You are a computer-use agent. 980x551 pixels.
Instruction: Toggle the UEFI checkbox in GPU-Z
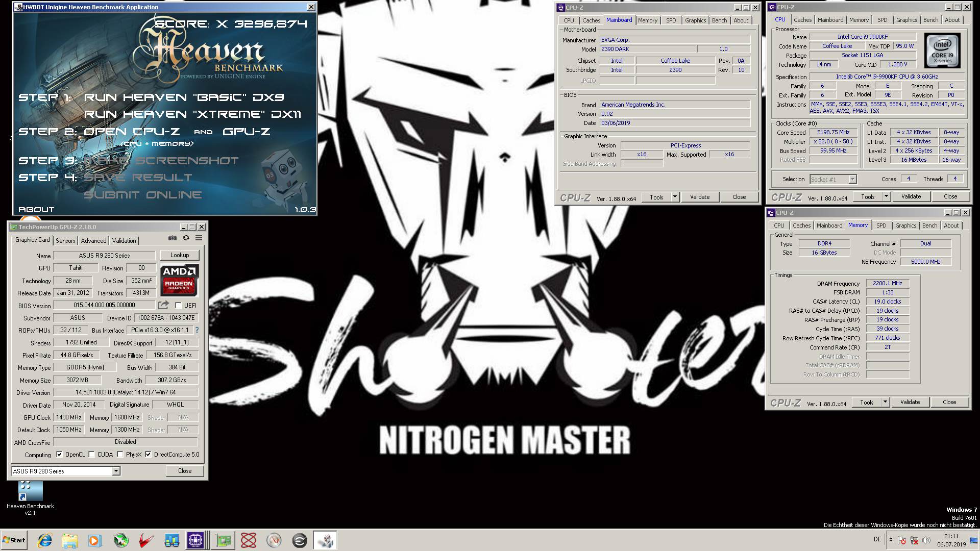(178, 305)
